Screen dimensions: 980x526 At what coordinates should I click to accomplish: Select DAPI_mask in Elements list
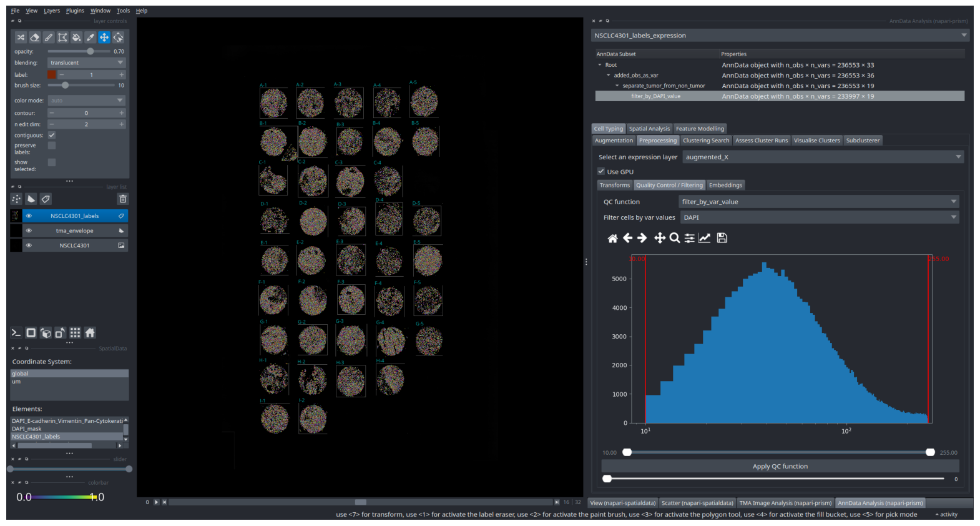tap(66, 429)
